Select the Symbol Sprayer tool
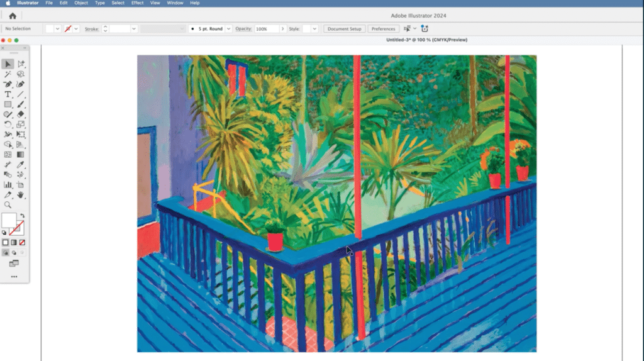This screenshot has height=361, width=644. click(x=21, y=175)
